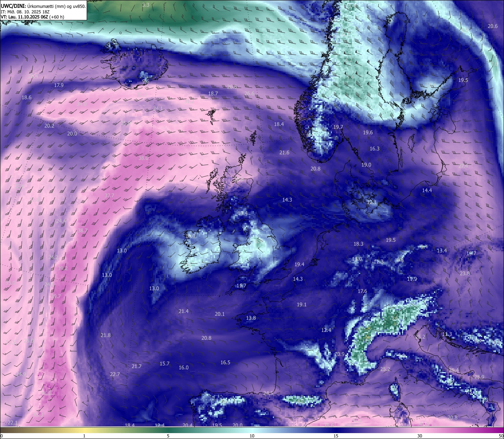This screenshot has height=439, width=504.
Task: Click the 21.8 value label
Action: [106, 335]
